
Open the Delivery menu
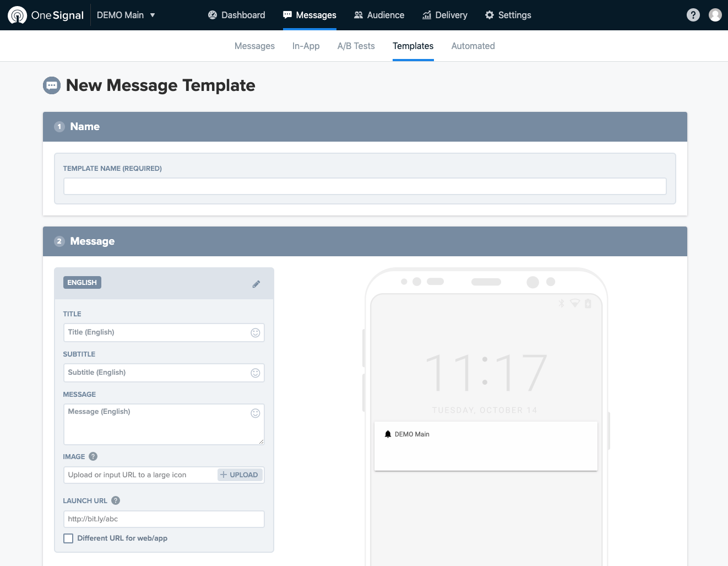coord(445,15)
